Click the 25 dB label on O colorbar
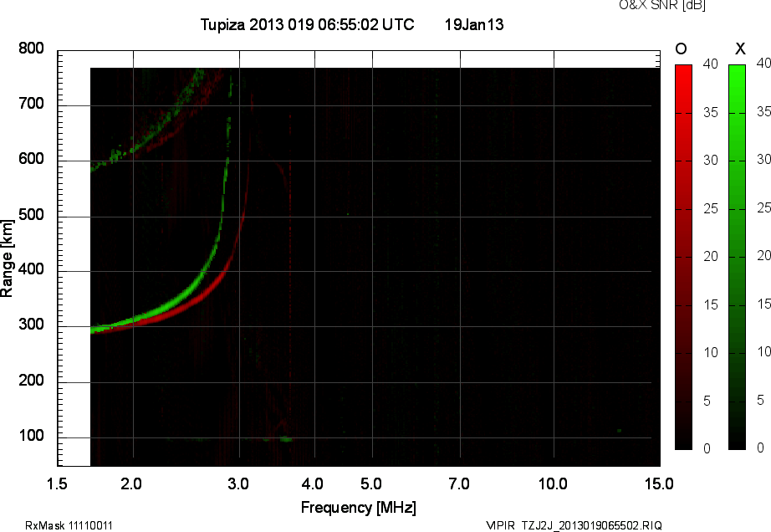Image resolution: width=771 pixels, height=532 pixels. (711, 208)
